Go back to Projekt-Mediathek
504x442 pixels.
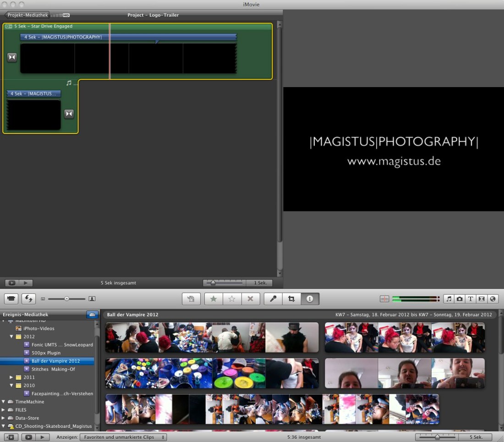[27, 15]
